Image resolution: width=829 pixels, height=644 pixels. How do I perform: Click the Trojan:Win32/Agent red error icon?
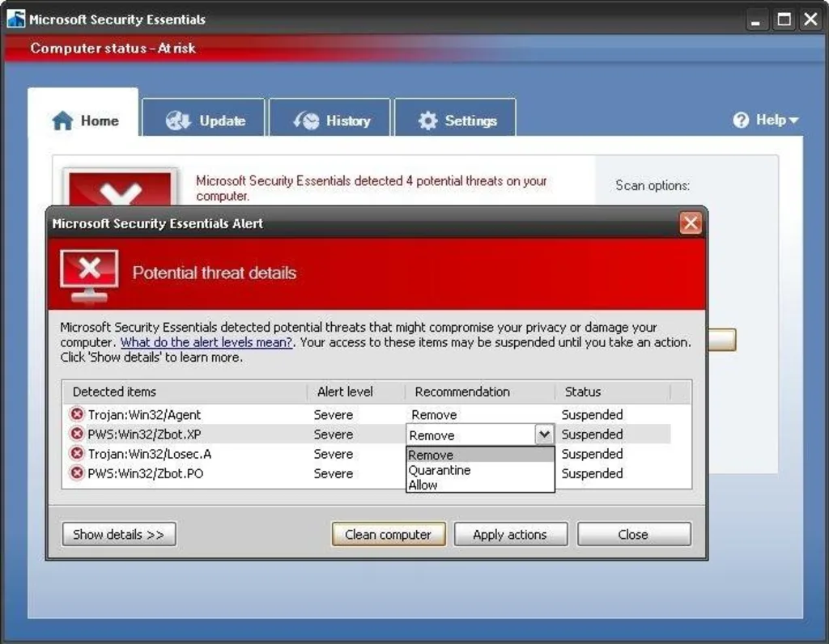pos(77,414)
